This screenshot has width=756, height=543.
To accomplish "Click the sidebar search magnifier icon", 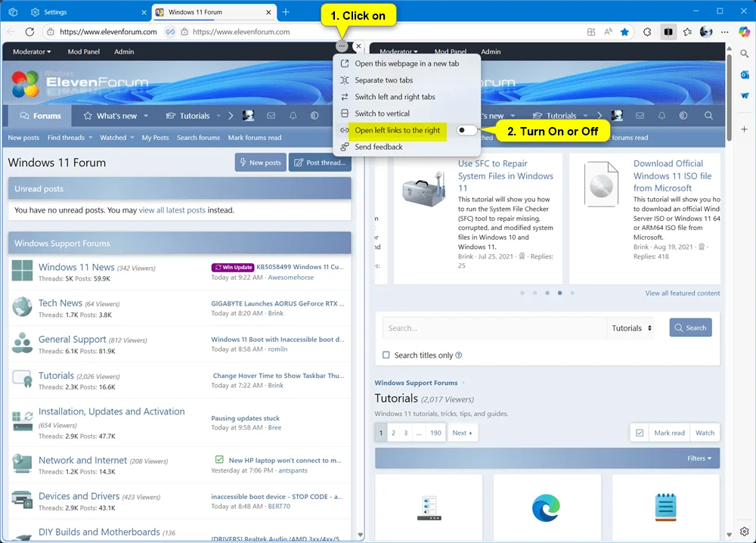I will pos(745,54).
